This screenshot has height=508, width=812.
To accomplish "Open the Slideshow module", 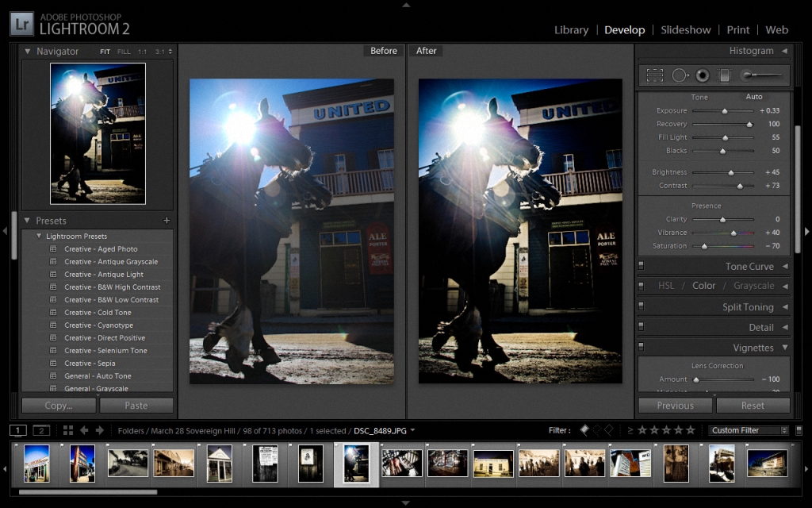I will pos(685,29).
